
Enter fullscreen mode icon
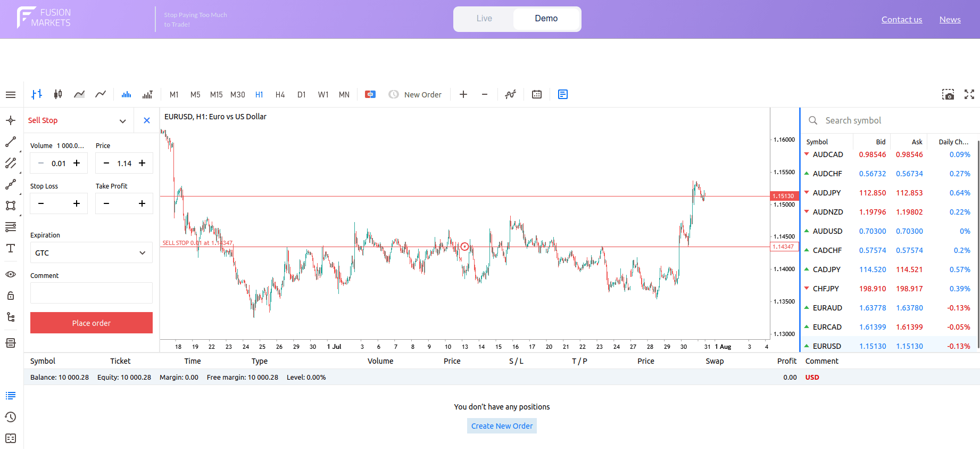click(969, 94)
